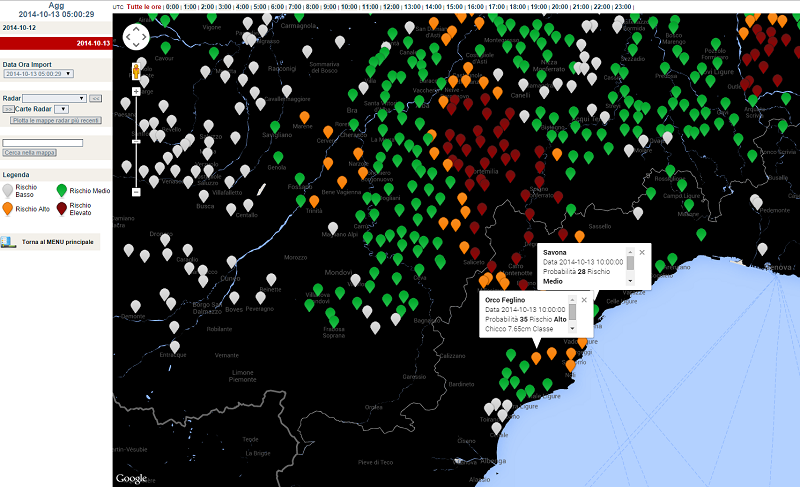The image size is (800, 487).
Task: Click the orange marker under Orco Feglino popup
Action: (x=536, y=357)
